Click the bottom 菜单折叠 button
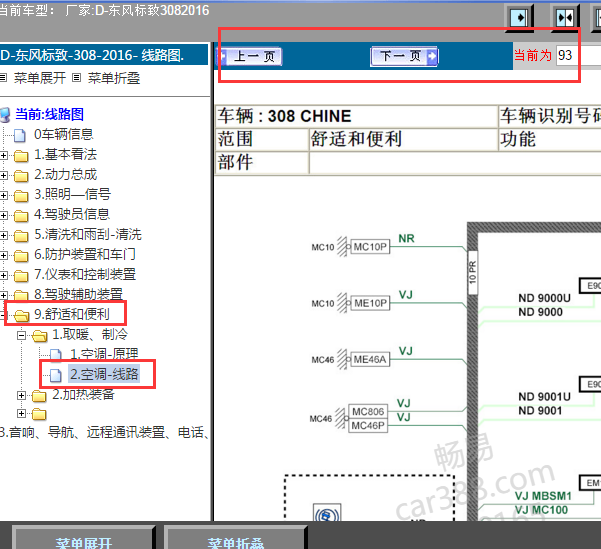The image size is (601, 549). click(x=236, y=537)
